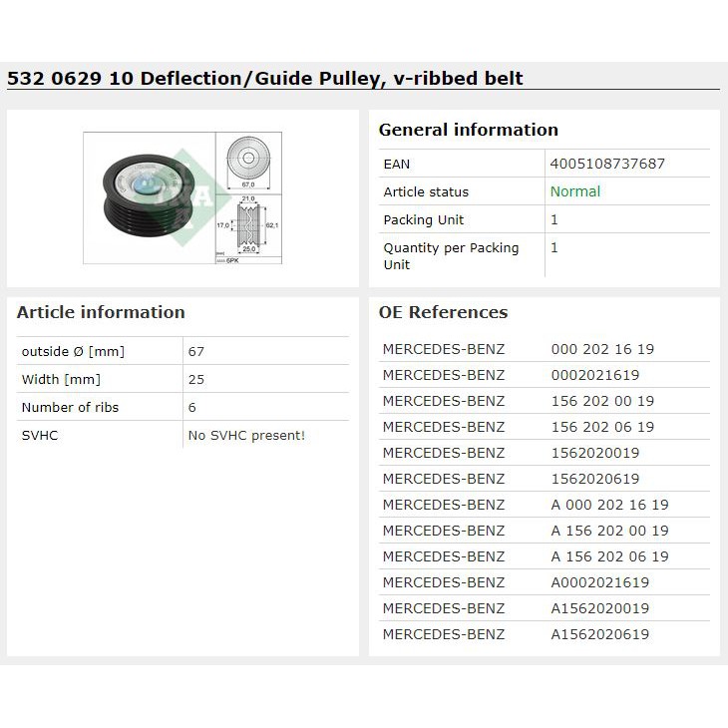
Task: Click the '6PK' label under the drawing
Action: (x=232, y=260)
